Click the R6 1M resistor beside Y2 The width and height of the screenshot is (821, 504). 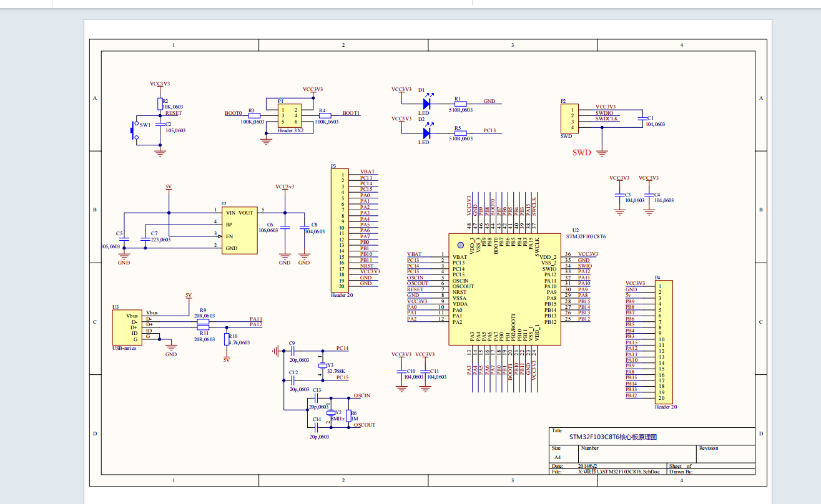(348, 415)
